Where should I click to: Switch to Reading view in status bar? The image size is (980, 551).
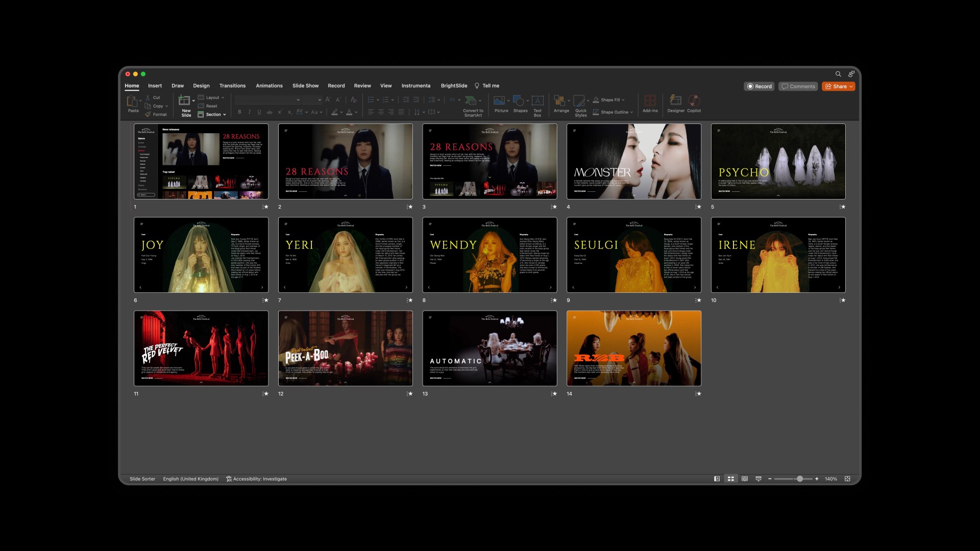pyautogui.click(x=745, y=479)
